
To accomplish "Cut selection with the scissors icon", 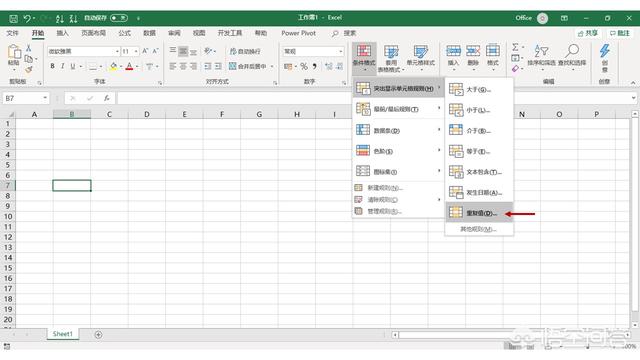I will tap(29, 48).
